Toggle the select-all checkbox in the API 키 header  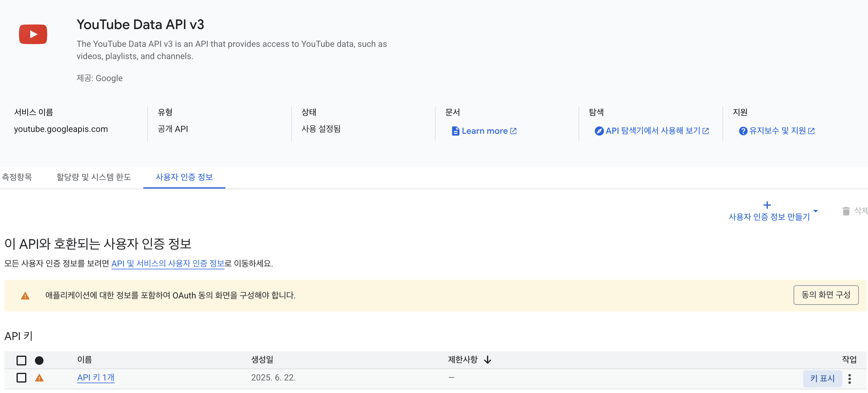(x=21, y=360)
